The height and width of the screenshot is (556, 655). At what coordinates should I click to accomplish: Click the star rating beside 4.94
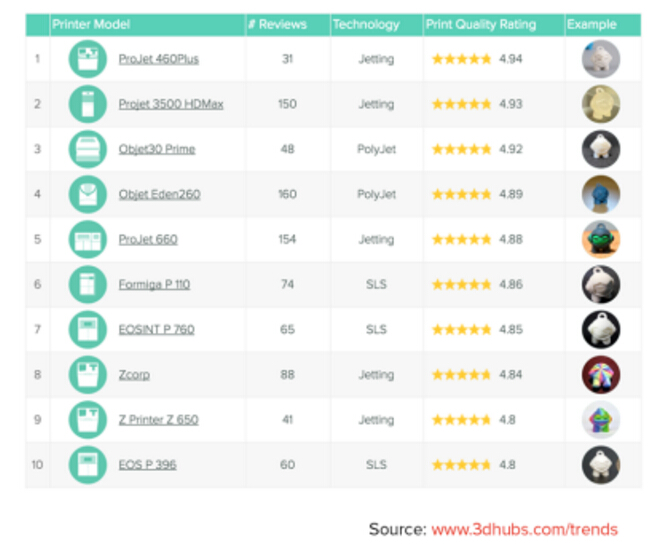click(x=462, y=59)
